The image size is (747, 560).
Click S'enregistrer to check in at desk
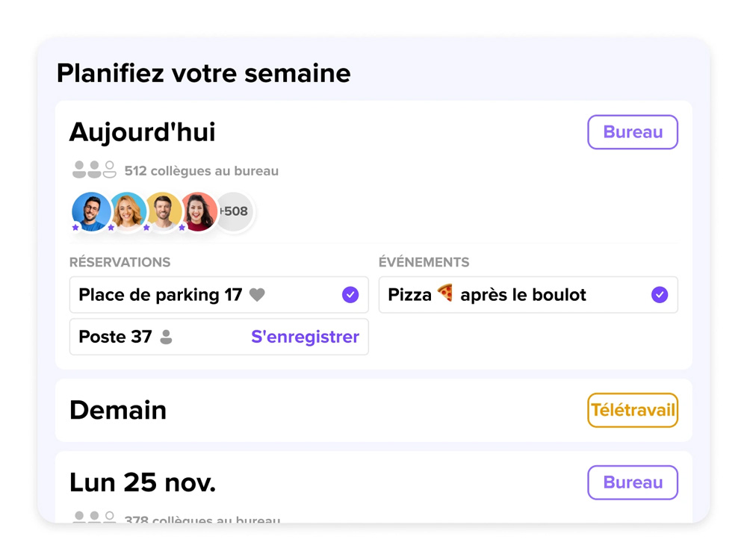tap(305, 337)
